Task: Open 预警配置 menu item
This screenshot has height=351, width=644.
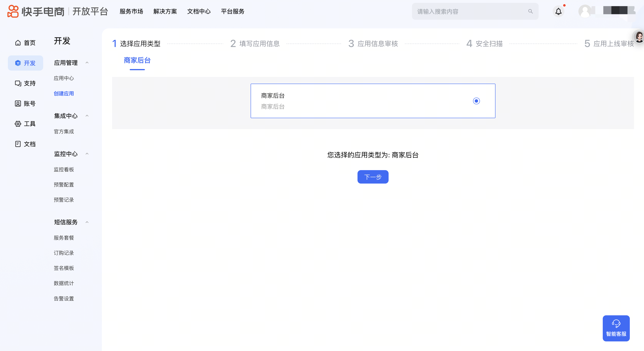Action: pyautogui.click(x=64, y=185)
